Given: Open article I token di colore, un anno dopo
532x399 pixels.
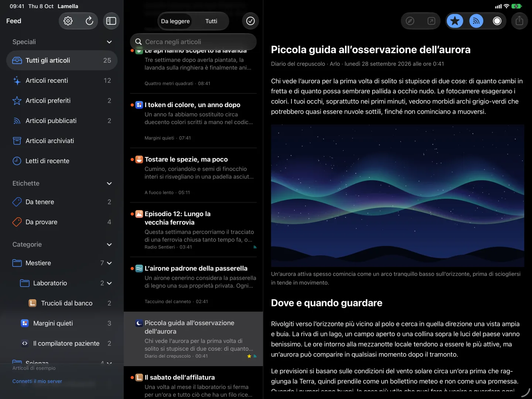Looking at the screenshot, I should click(193, 121).
